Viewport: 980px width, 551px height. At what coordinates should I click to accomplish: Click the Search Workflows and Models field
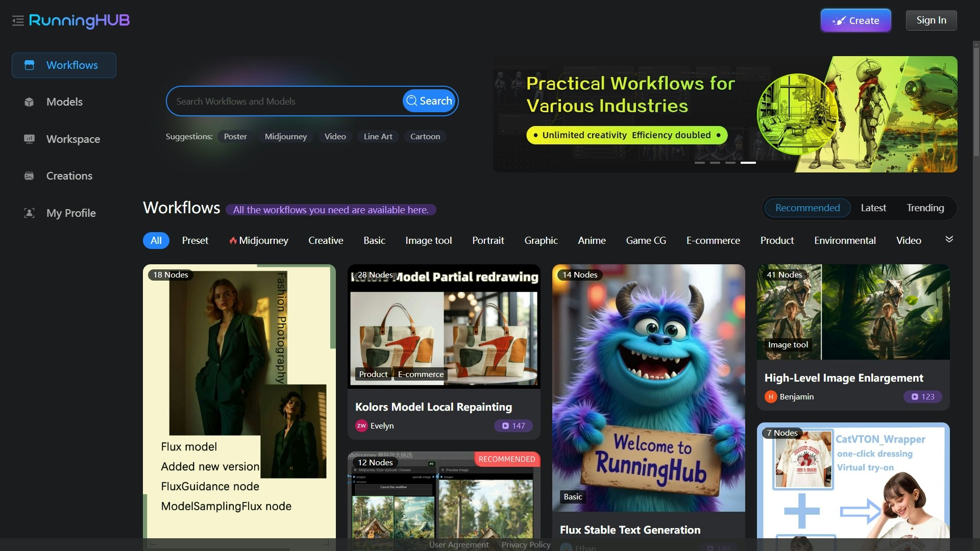pos(286,102)
